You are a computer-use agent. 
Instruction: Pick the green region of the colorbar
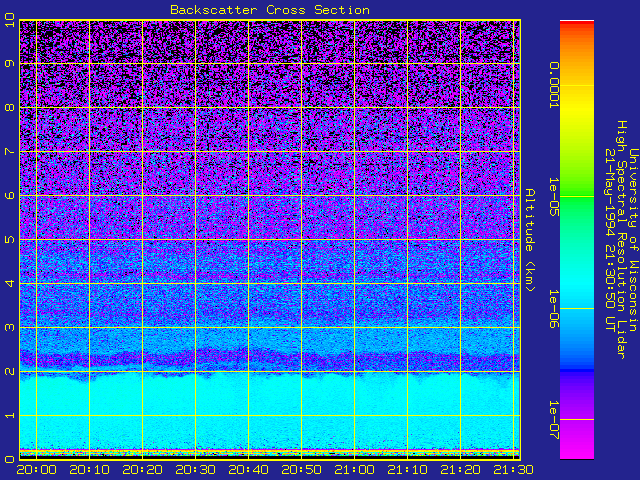click(577, 196)
